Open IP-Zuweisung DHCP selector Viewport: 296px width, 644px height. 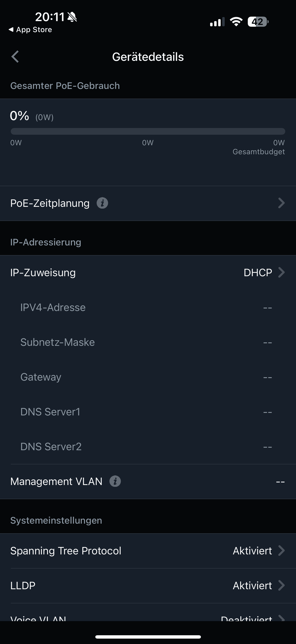[264, 273]
